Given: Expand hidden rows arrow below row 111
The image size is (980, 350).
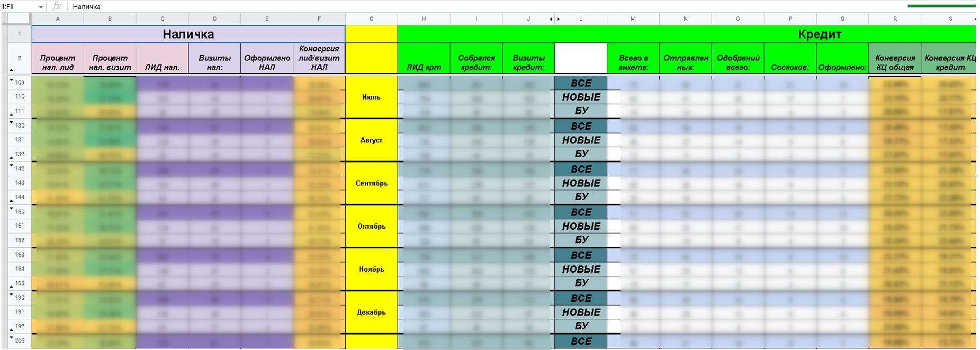Looking at the screenshot, I should coord(11,114).
